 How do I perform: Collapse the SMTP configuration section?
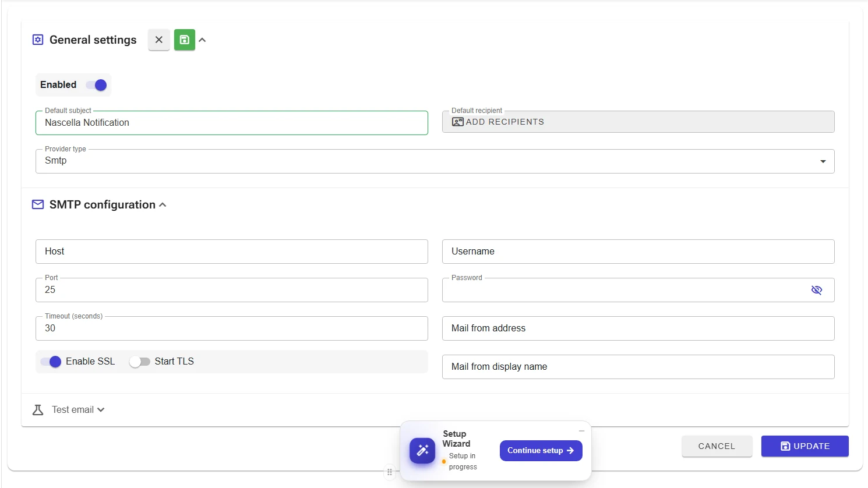pos(163,205)
